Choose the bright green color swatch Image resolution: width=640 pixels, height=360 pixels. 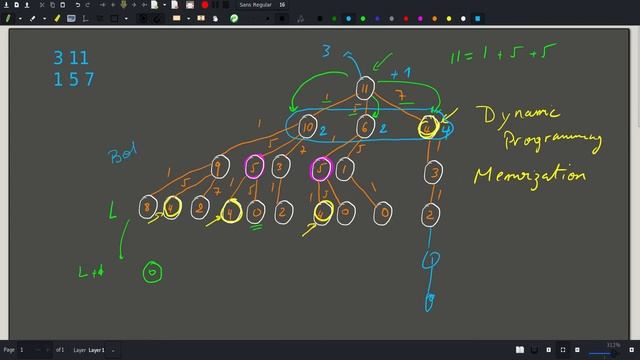tap(363, 19)
